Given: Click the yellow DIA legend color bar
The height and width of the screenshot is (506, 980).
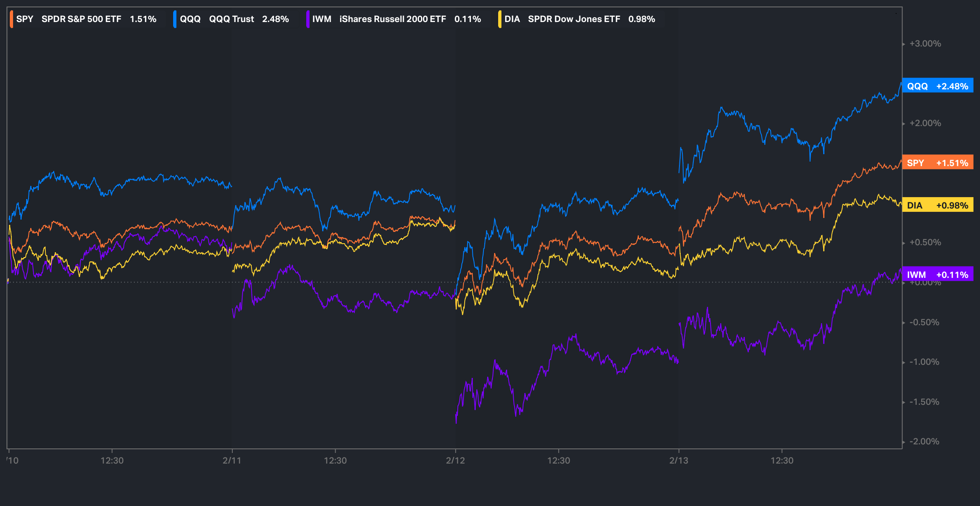Looking at the screenshot, I should click(x=500, y=19).
